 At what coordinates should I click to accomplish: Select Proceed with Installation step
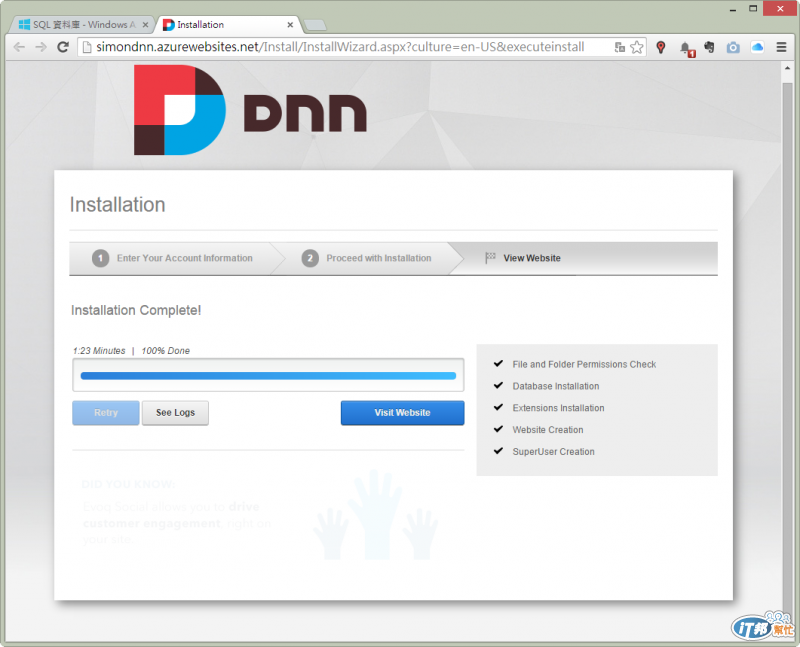click(366, 258)
